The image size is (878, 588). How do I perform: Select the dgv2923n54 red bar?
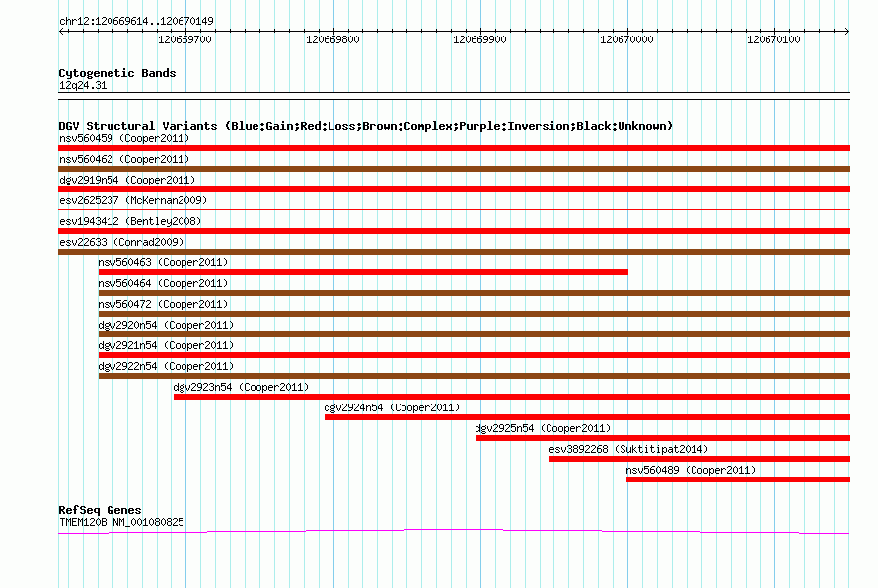pos(512,397)
